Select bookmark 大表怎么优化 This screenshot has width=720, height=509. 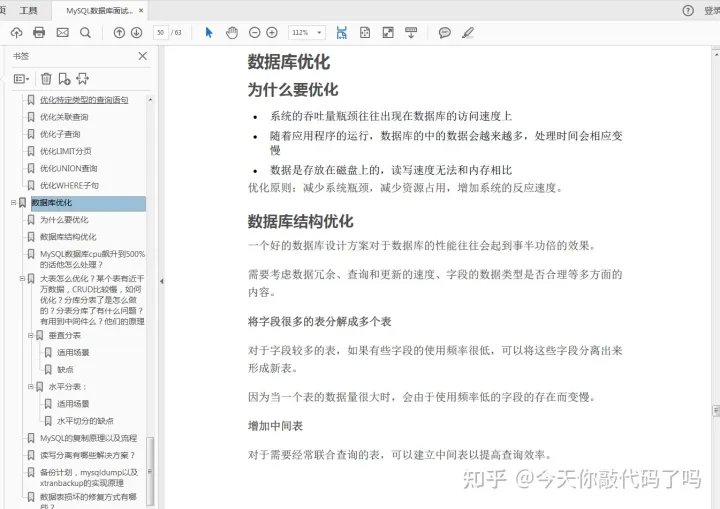[x=92, y=300]
